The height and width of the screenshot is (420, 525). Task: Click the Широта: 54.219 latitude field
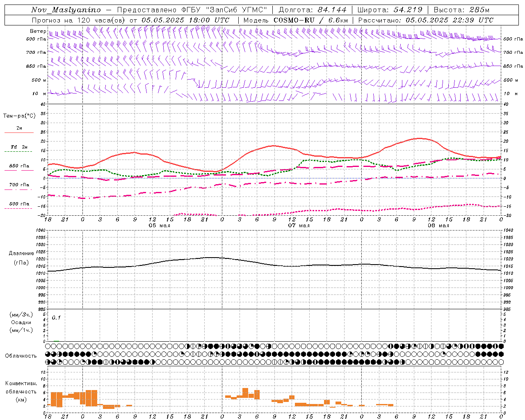tap(390, 10)
